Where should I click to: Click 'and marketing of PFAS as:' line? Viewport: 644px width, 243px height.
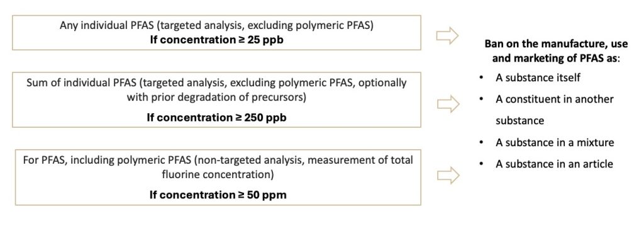(x=556, y=59)
